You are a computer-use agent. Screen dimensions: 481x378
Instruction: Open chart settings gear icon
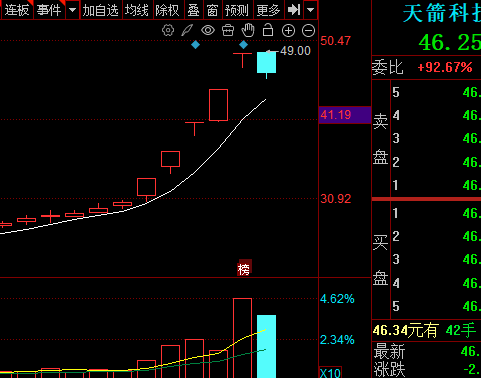click(168, 30)
